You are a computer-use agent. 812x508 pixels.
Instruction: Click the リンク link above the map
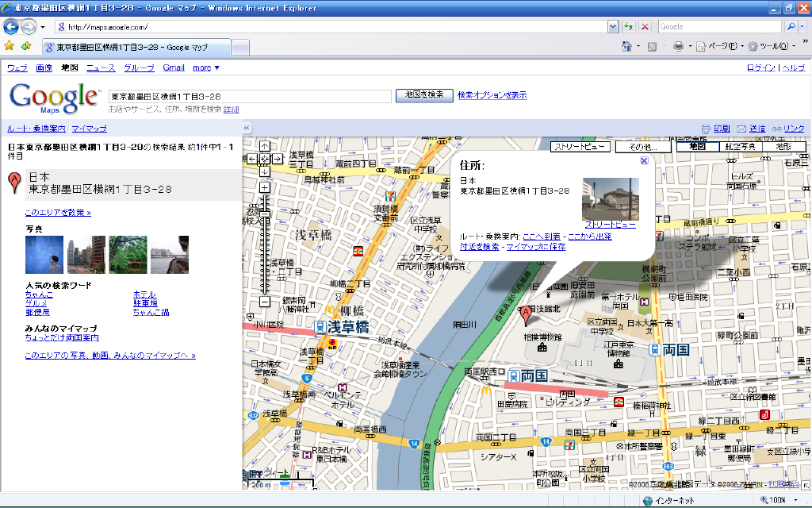click(x=794, y=128)
